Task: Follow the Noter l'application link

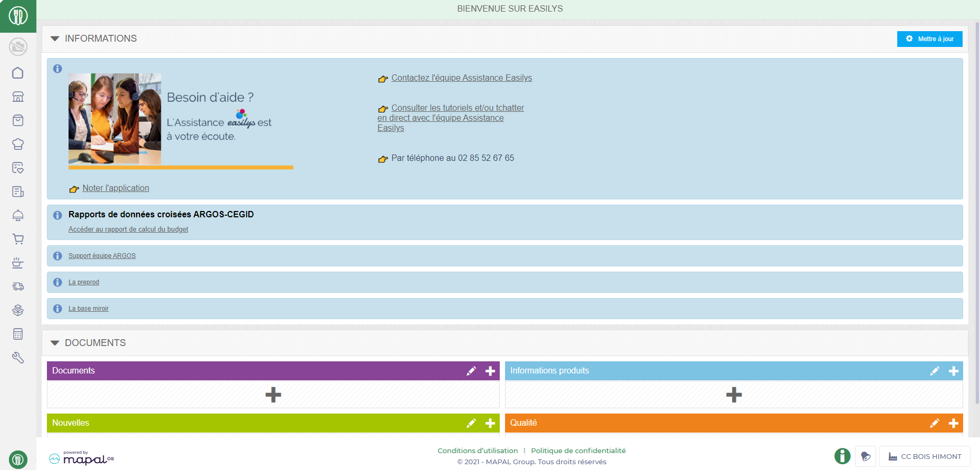Action: (x=115, y=188)
